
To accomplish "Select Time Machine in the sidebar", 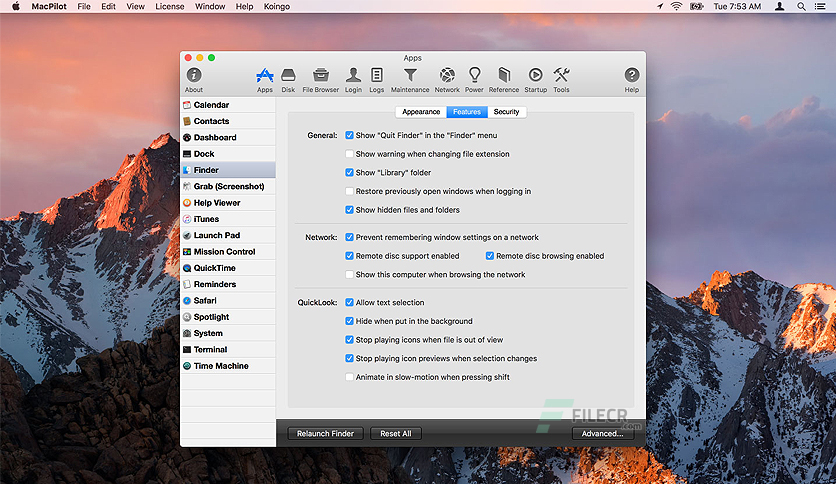I will (x=228, y=366).
